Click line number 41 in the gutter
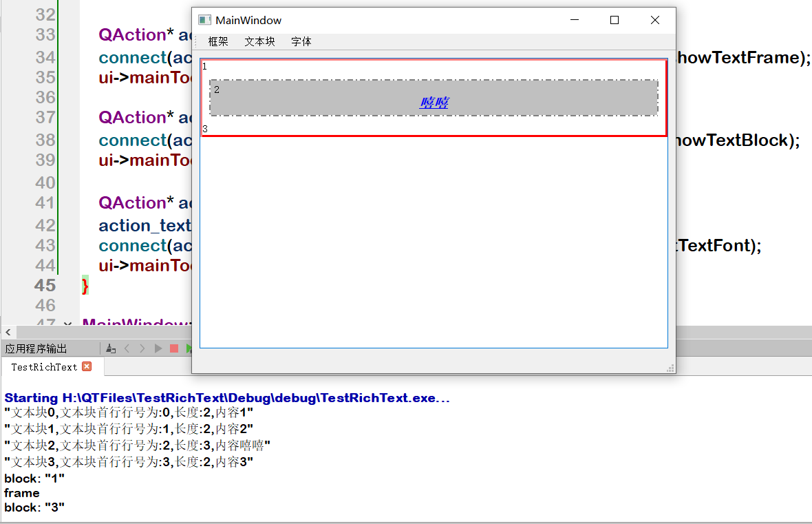Viewport: 812px width, 524px height. pos(45,202)
